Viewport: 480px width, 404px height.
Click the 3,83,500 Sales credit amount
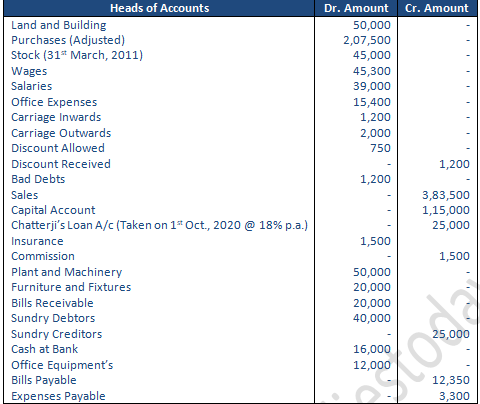tap(446, 195)
